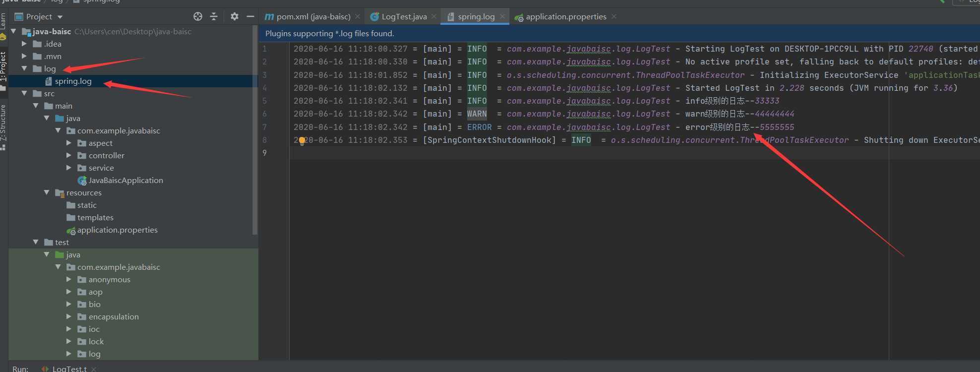Select the spring.log editor tab
The image size is (980, 372).
point(476,16)
